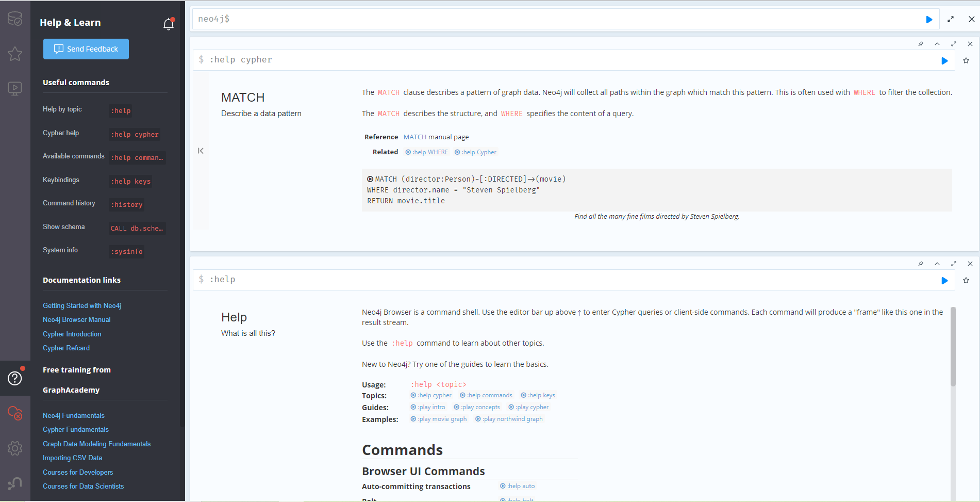
Task: Close the :help frame
Action: point(970,264)
